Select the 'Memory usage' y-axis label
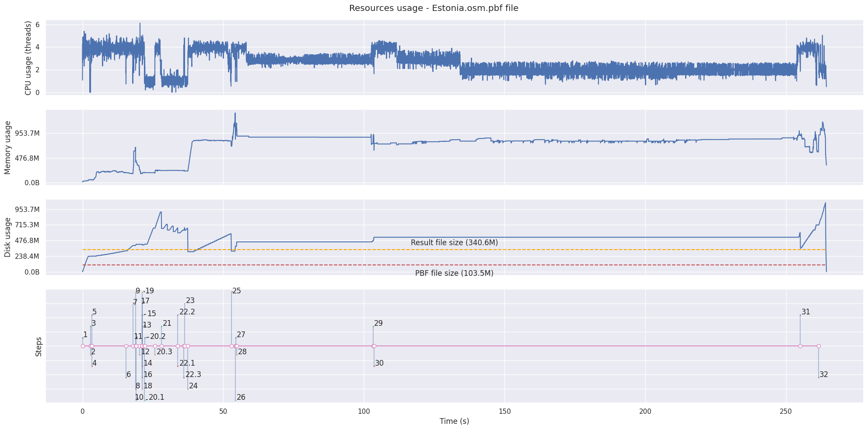The image size is (868, 430). pos(7,148)
